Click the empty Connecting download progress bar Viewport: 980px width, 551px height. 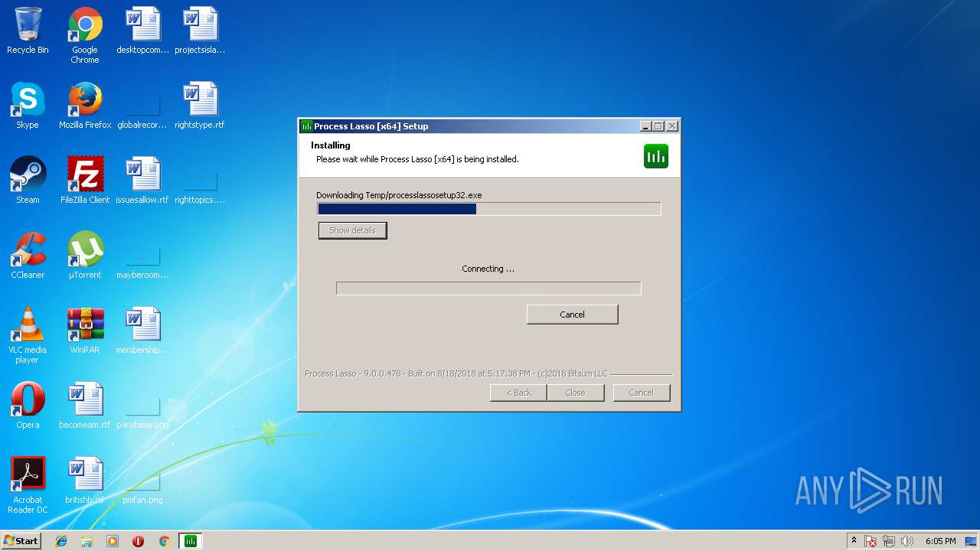488,289
